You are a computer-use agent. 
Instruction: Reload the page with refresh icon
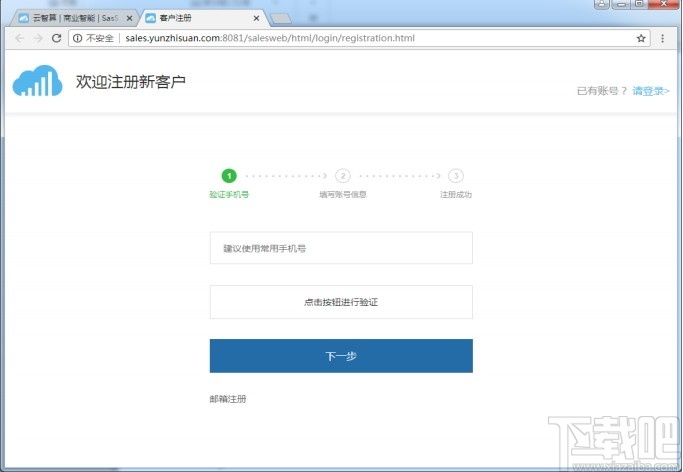[x=57, y=38]
